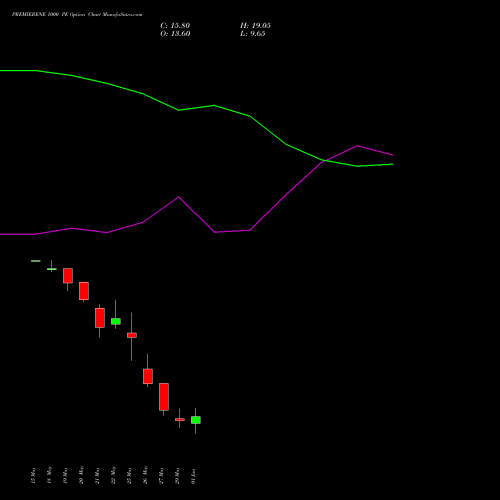
Task: Click the open value O: 13.60
Action: coord(175,34)
